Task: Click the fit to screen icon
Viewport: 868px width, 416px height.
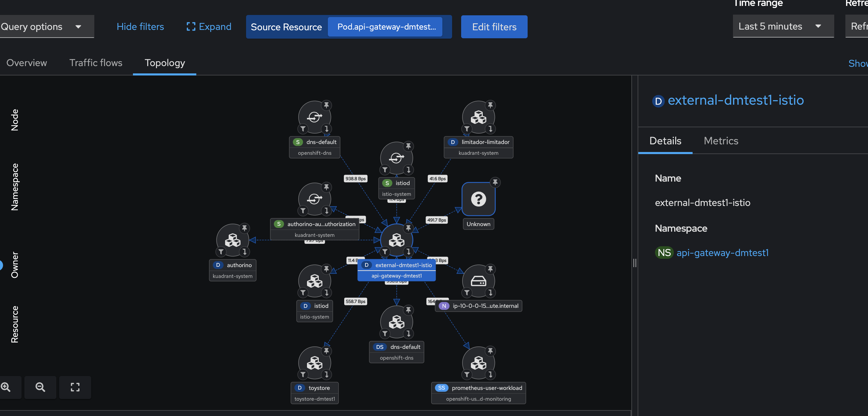Action: pyautogui.click(x=75, y=387)
